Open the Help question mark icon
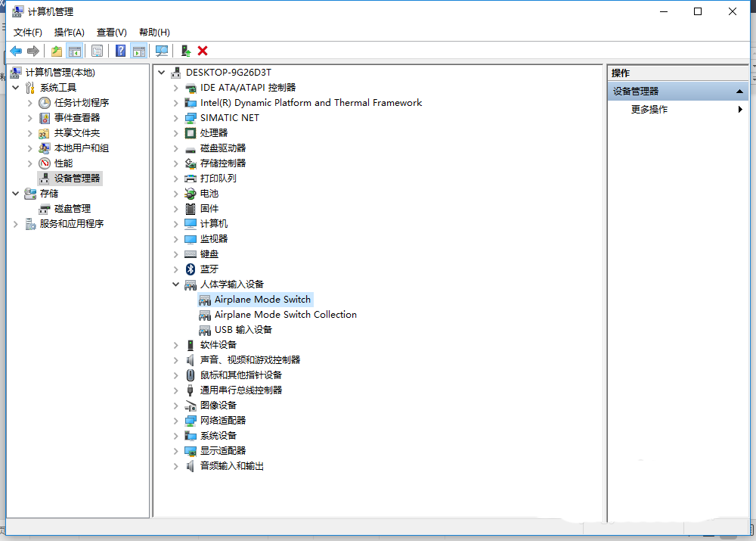The width and height of the screenshot is (756, 541). pos(120,51)
